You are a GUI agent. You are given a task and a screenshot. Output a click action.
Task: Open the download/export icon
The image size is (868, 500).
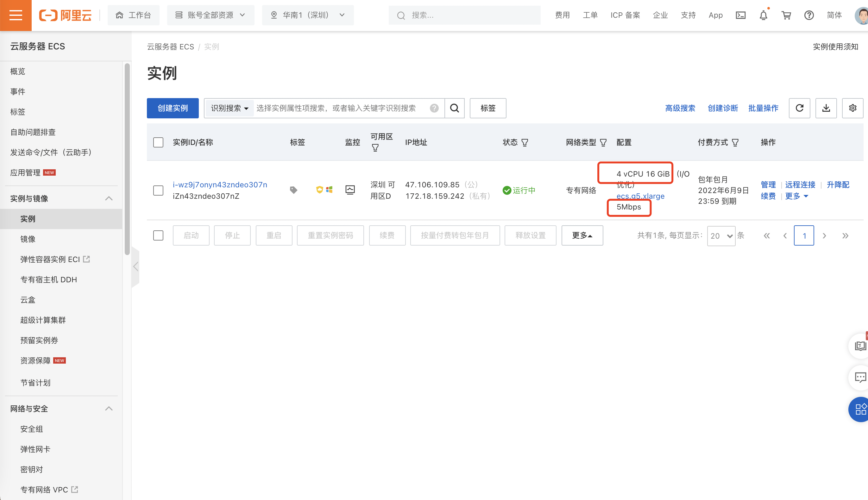(x=826, y=108)
